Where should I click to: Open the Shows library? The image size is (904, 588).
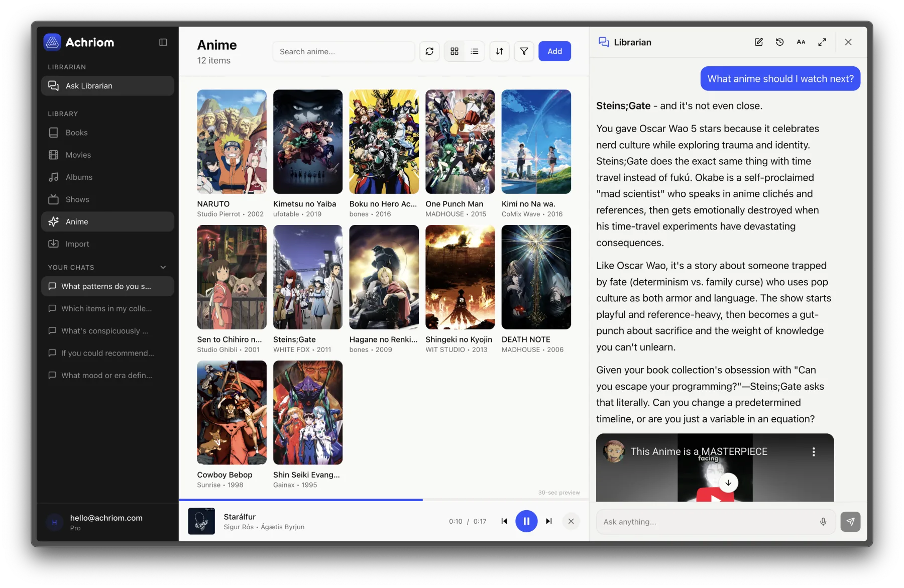tap(107, 199)
